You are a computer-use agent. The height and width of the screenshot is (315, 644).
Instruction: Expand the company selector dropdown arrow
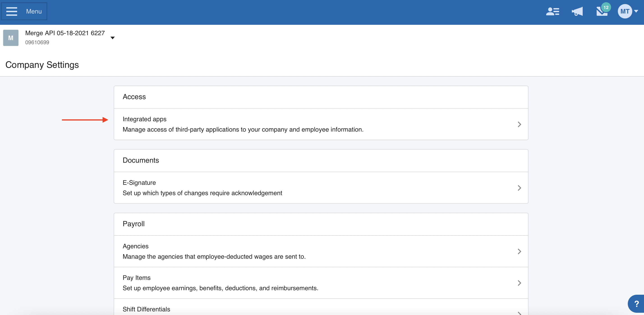tap(113, 38)
